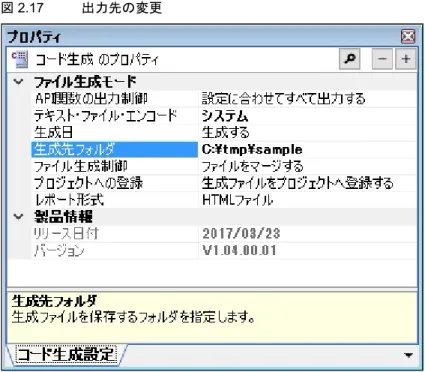Switch to the コード生成設定 tab

67,354
